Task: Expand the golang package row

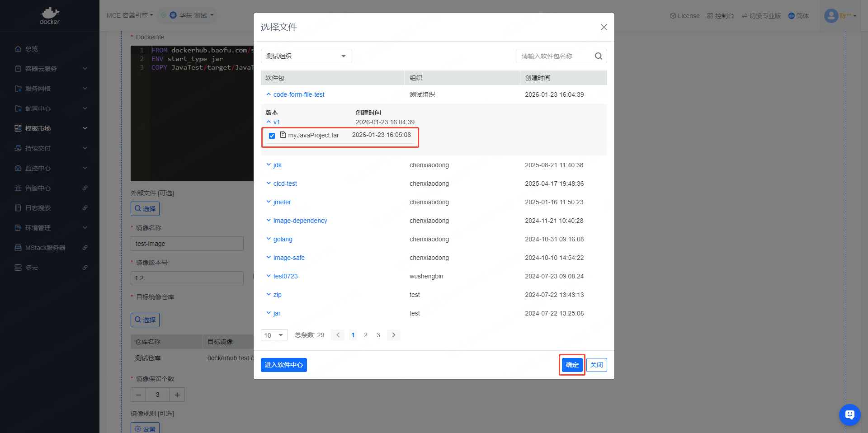Action: 269,239
